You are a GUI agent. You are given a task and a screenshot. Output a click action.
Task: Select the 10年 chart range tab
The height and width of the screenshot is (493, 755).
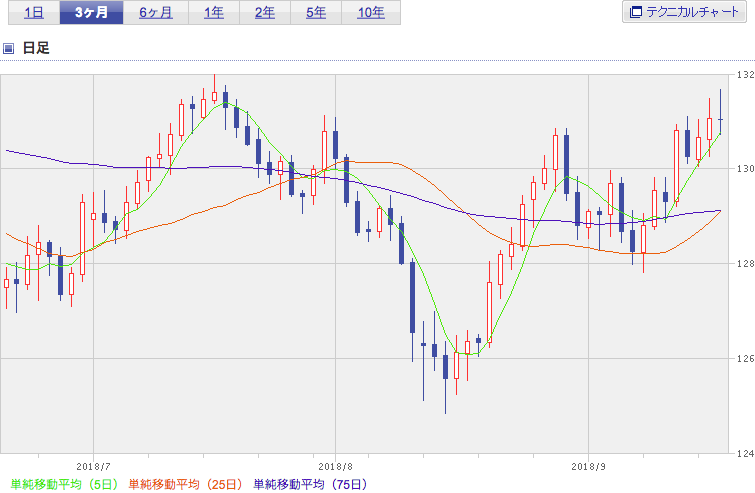tap(371, 13)
